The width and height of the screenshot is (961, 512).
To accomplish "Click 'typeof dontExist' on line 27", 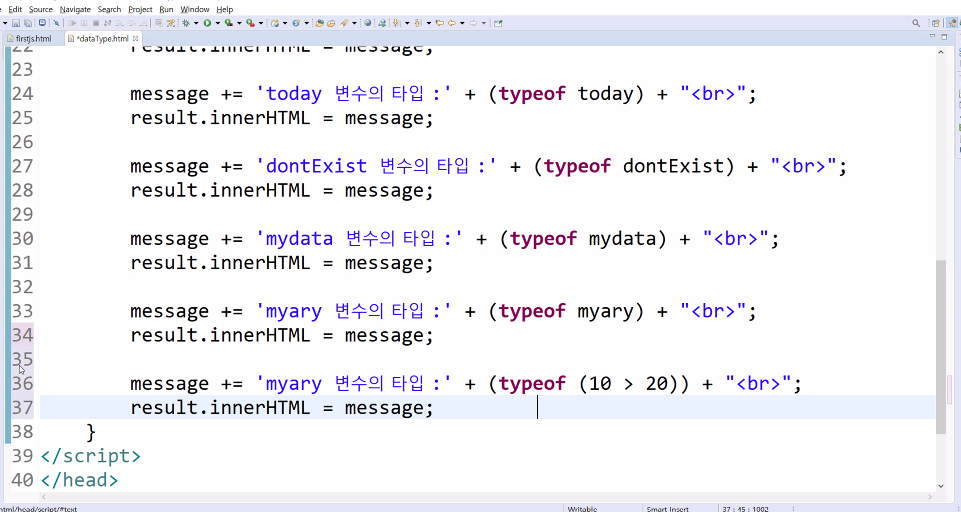I will point(634,166).
